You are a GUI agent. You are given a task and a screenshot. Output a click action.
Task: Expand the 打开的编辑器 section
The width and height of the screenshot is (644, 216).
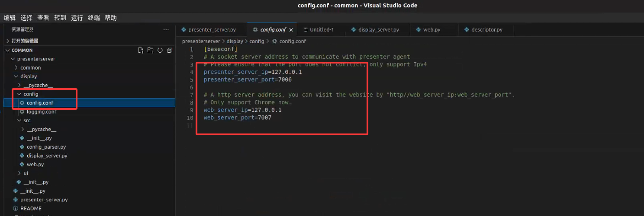point(89,41)
